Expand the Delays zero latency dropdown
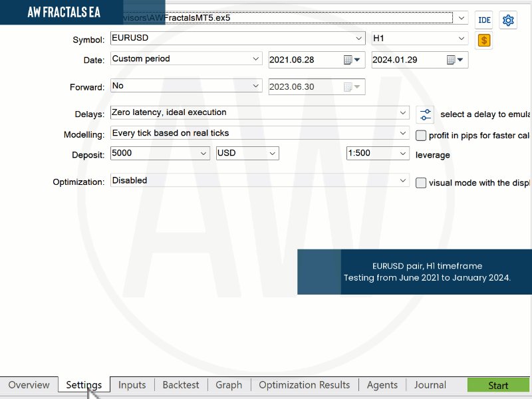532x399 pixels. pos(403,112)
